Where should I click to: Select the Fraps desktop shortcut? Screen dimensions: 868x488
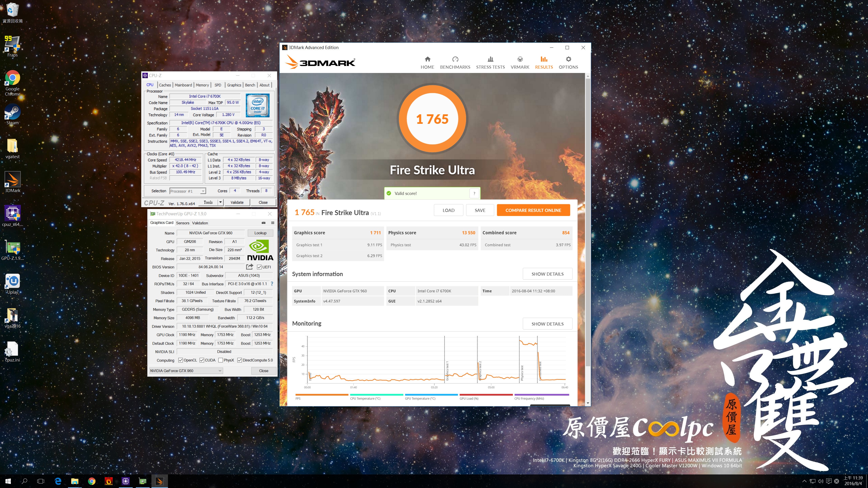pos(12,47)
